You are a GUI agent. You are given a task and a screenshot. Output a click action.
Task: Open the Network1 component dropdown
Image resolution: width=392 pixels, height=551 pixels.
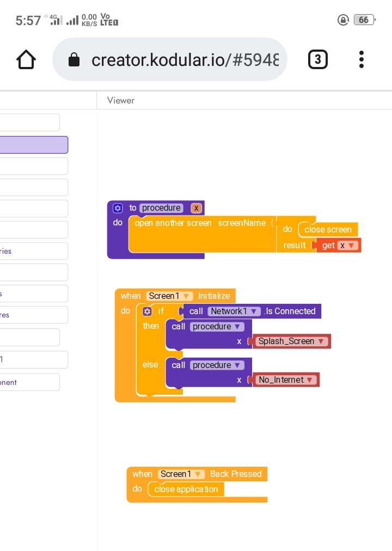click(253, 311)
